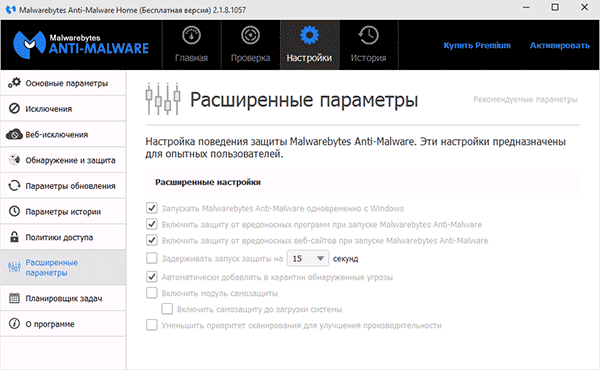600x370 pixels.
Task: Click the Купить Premium link
Action: (x=477, y=45)
